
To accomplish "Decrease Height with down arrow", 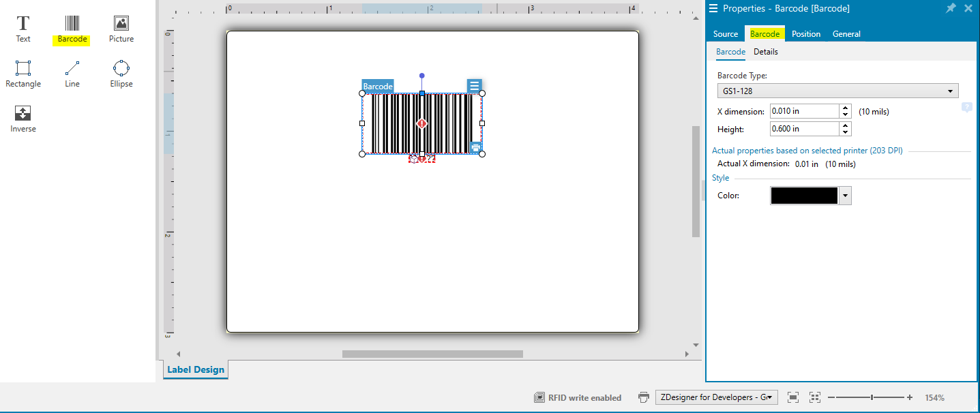I will pos(846,132).
